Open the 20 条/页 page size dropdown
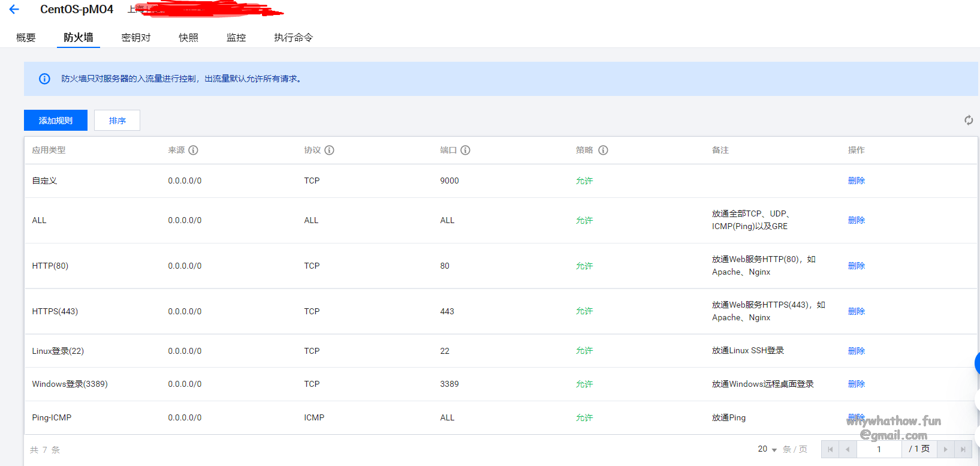 click(x=767, y=449)
